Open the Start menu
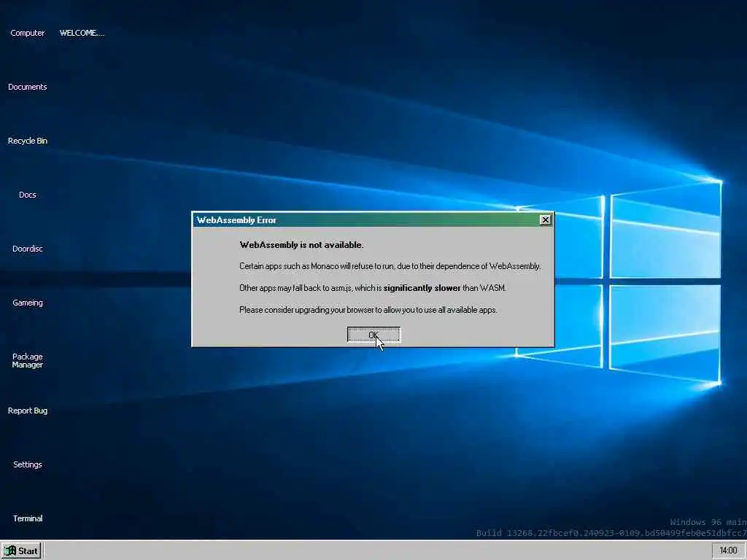 pyautogui.click(x=21, y=551)
